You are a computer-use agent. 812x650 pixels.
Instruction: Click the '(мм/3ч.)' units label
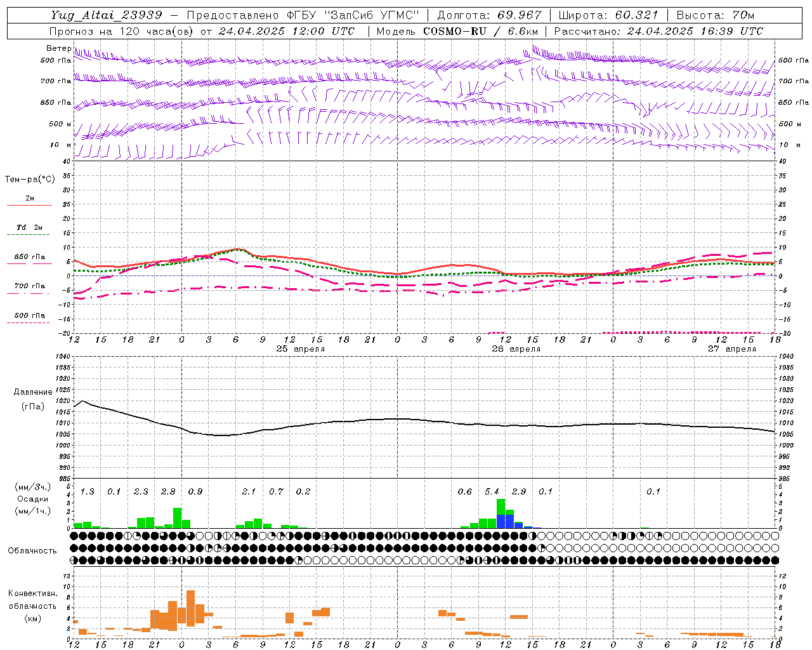coord(33,487)
